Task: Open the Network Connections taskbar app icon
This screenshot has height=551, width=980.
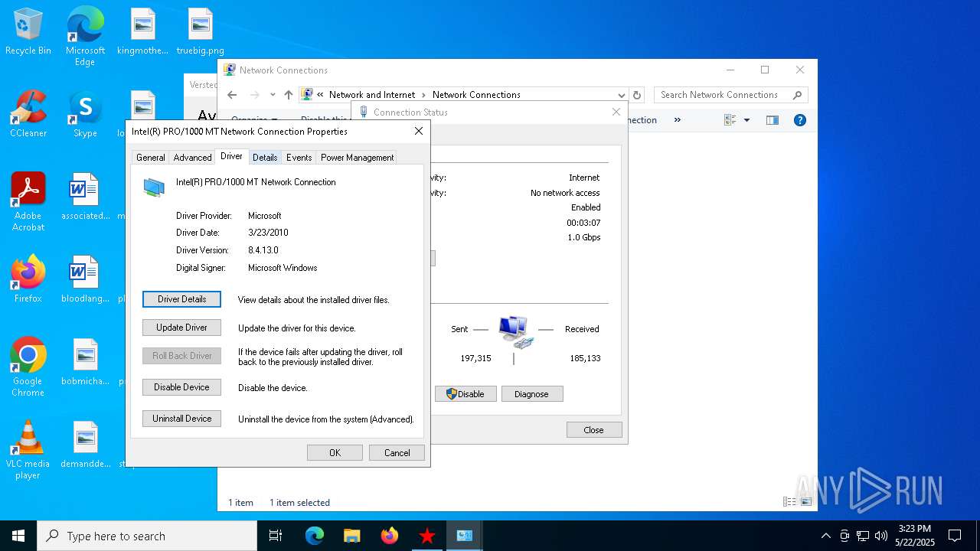Action: tap(464, 536)
